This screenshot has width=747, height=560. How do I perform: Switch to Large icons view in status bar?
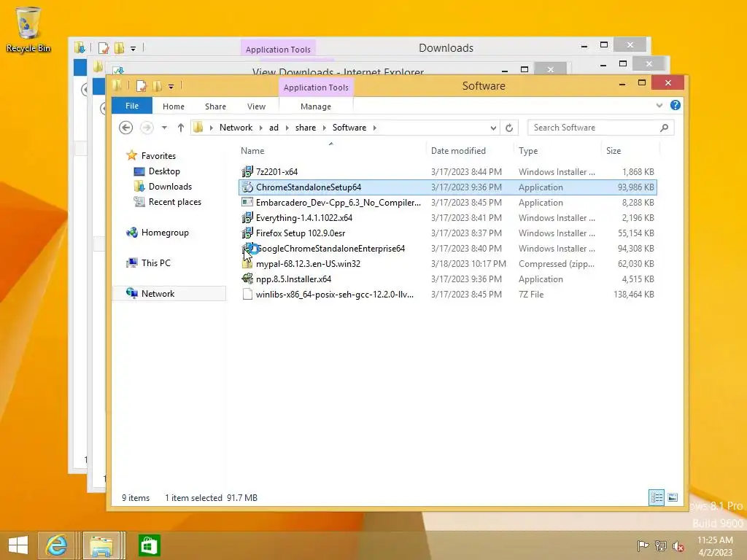673,497
